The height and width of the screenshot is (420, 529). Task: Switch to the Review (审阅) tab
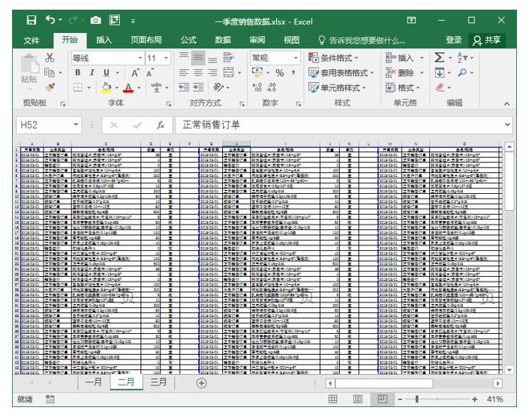tap(258, 40)
